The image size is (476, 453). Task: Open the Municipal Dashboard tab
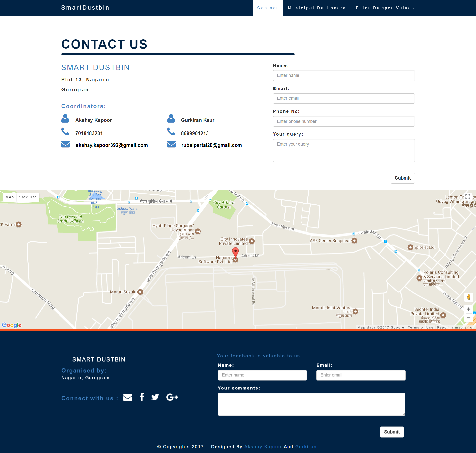(317, 8)
